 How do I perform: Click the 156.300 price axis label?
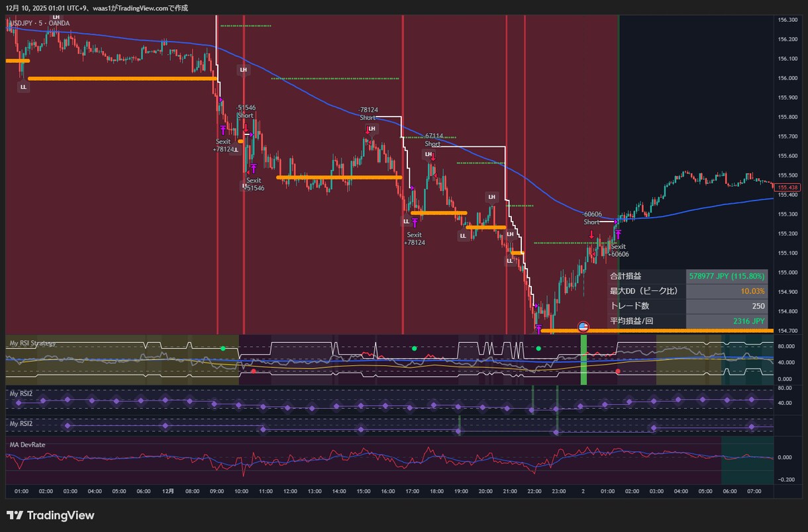(787, 20)
